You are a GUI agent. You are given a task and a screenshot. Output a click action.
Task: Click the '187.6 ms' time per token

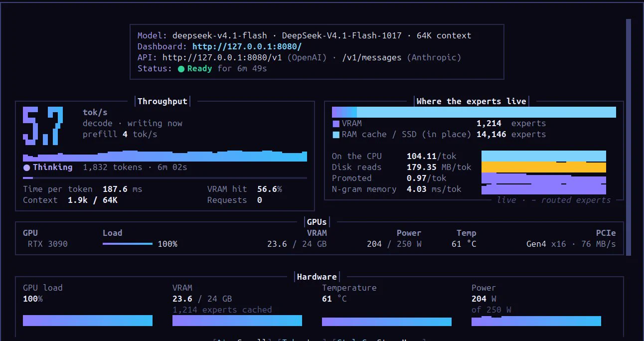click(123, 189)
